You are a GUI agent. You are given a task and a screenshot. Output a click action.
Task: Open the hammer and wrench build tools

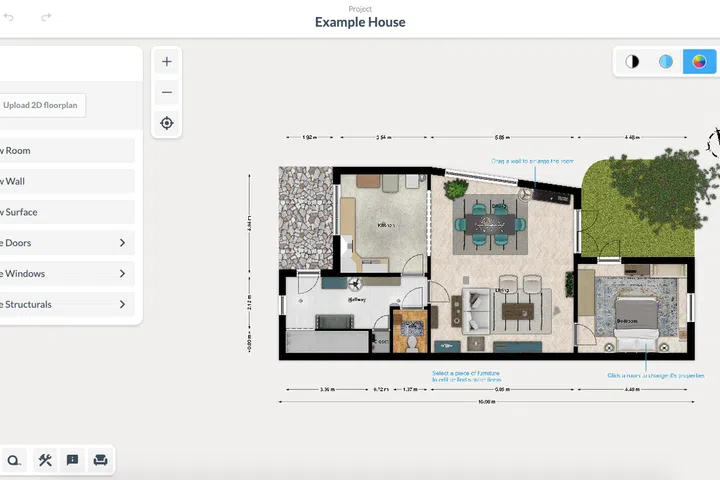tap(45, 460)
